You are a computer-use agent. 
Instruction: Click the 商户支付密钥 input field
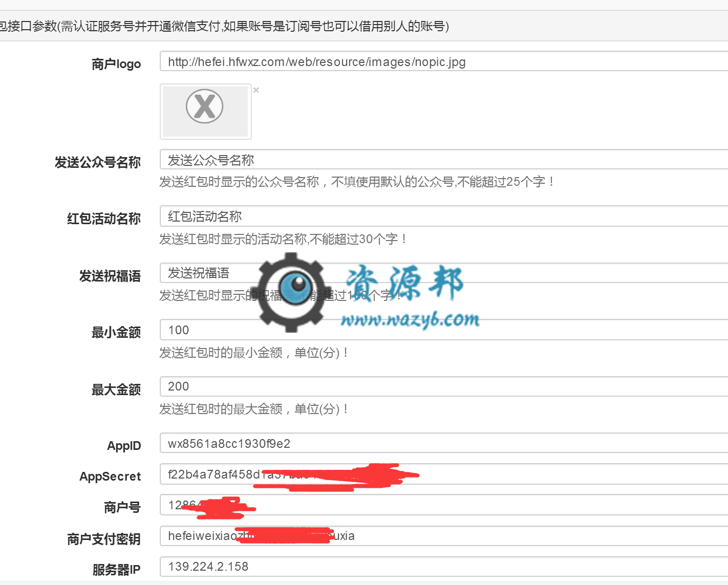coord(444,536)
